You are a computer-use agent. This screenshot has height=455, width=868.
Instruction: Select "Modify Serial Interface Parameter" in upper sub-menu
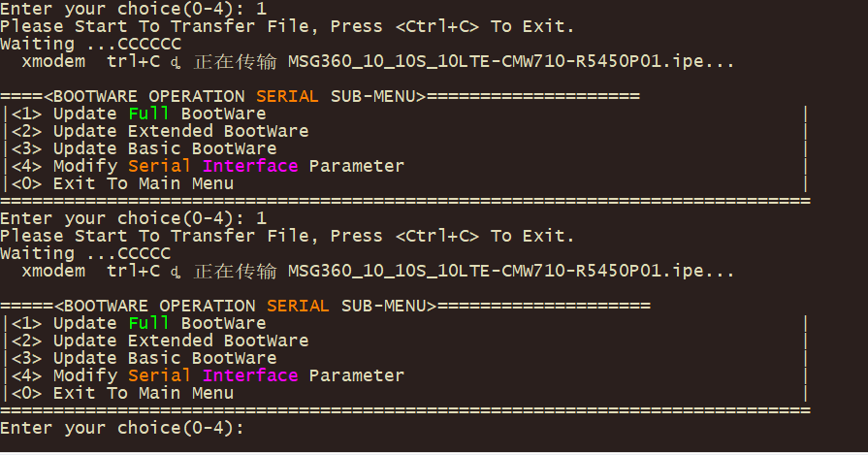coord(228,166)
